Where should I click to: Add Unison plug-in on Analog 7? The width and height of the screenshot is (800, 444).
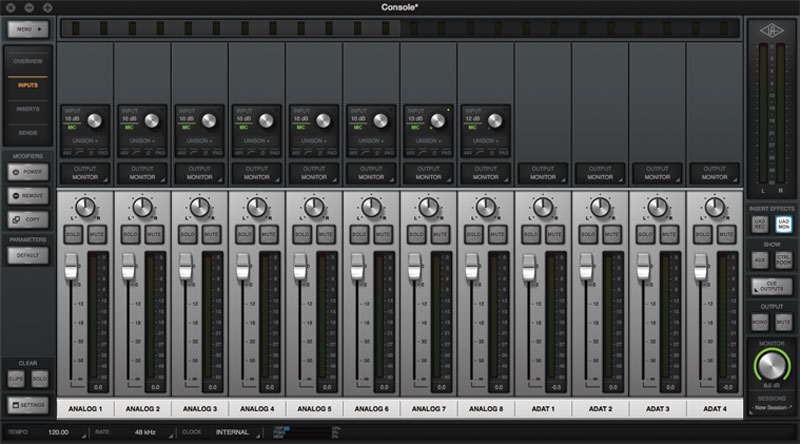428,140
